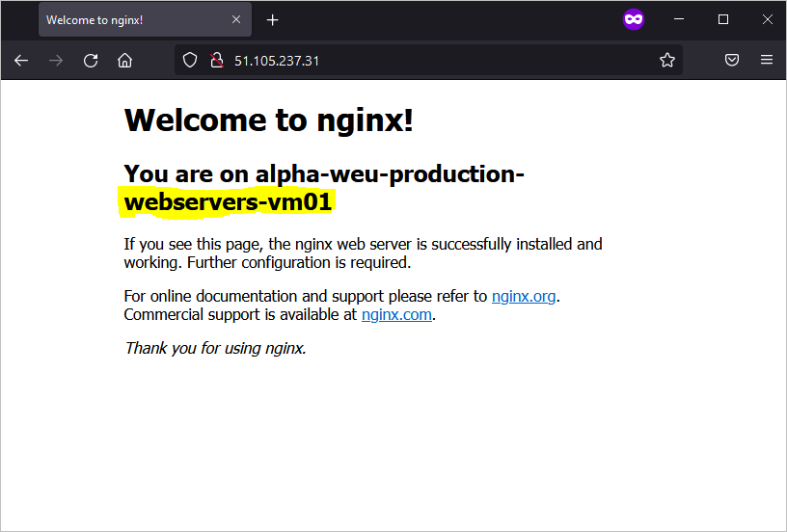This screenshot has width=787, height=532.
Task: Open a new tab with plus button
Action: coord(273,20)
